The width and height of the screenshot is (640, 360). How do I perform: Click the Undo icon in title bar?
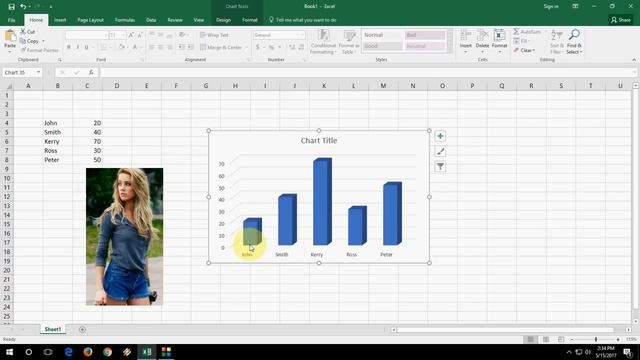coord(23,7)
